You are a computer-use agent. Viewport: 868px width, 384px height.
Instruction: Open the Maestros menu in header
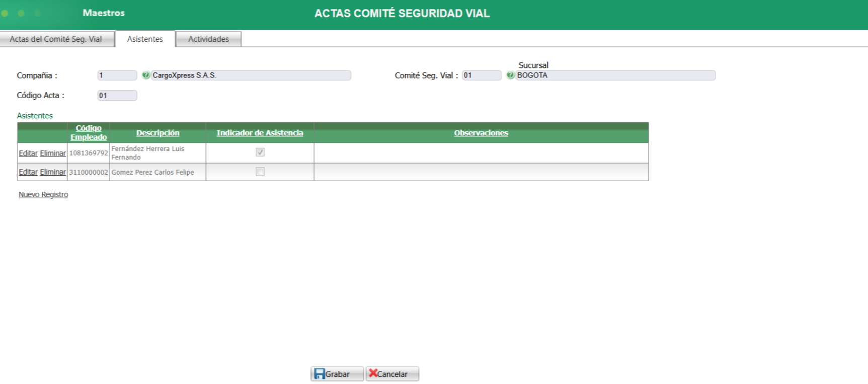[104, 13]
